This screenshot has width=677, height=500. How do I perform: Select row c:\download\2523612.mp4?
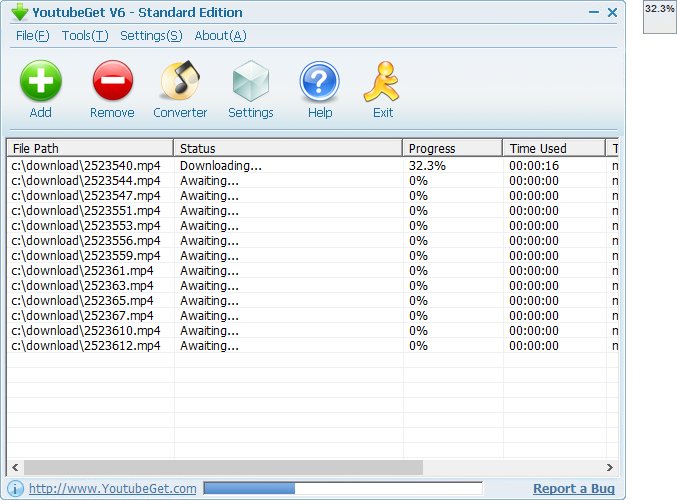(313, 345)
